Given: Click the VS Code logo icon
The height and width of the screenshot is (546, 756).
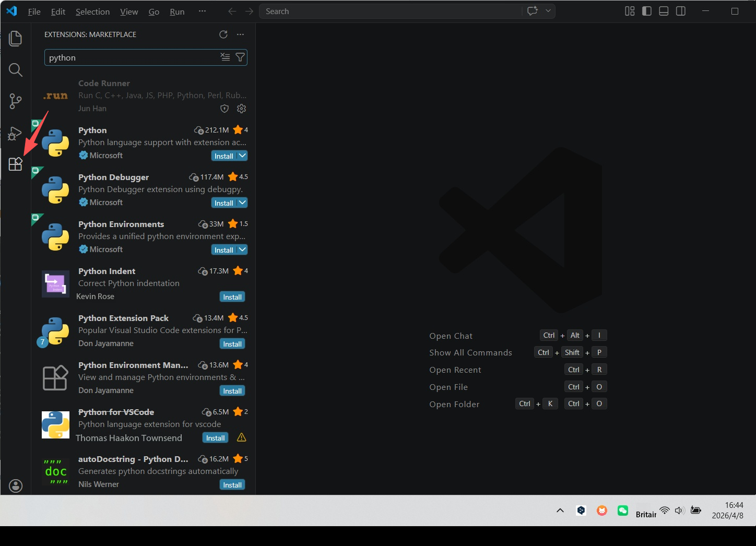Looking at the screenshot, I should (x=11, y=11).
